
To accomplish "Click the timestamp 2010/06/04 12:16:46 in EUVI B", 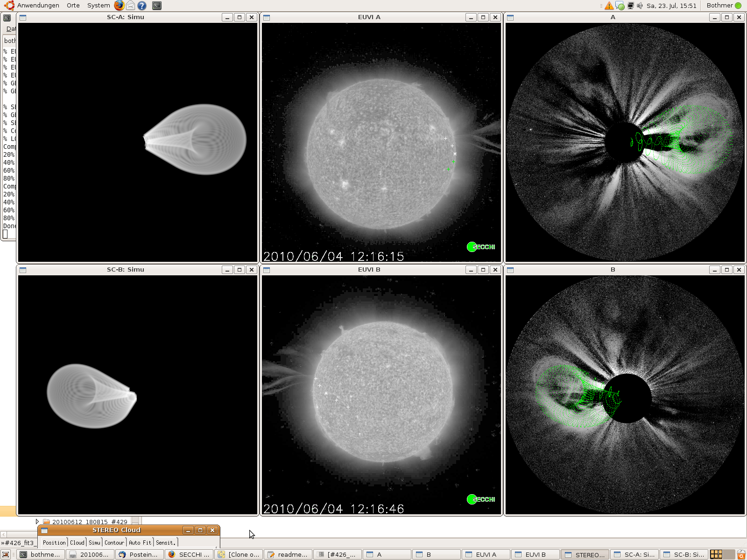I will coord(333,509).
